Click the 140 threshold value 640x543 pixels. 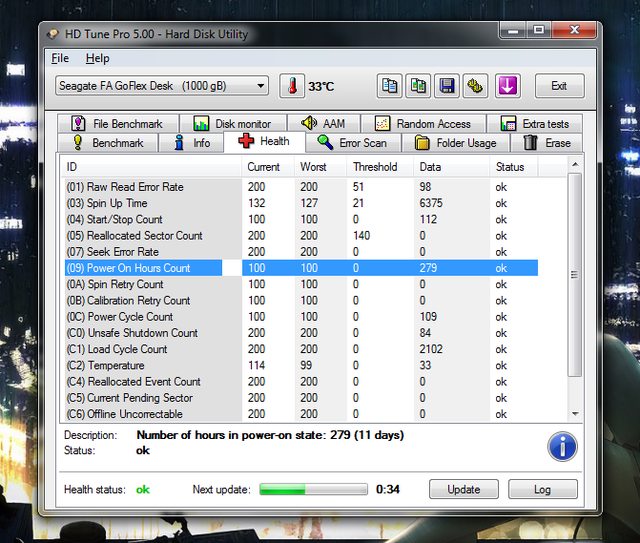coord(362,236)
